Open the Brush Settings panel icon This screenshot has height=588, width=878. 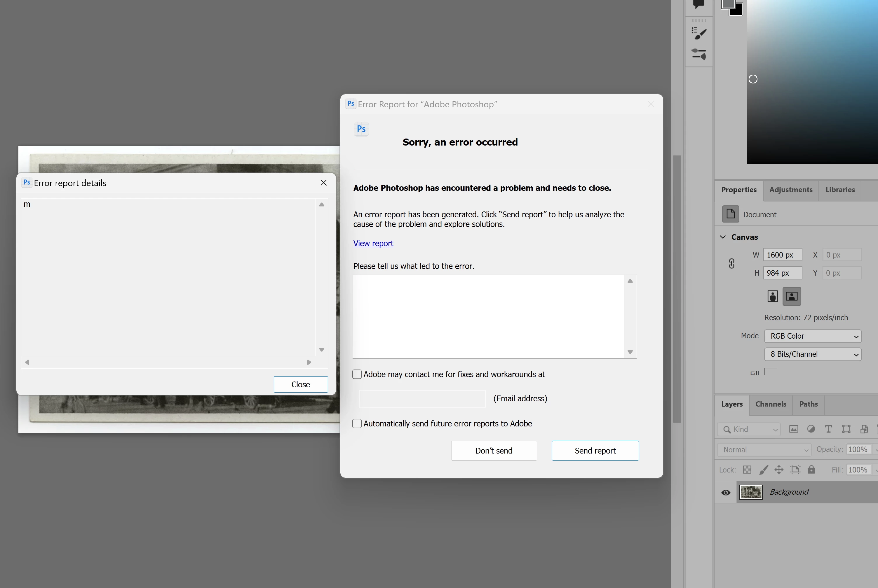[699, 33]
